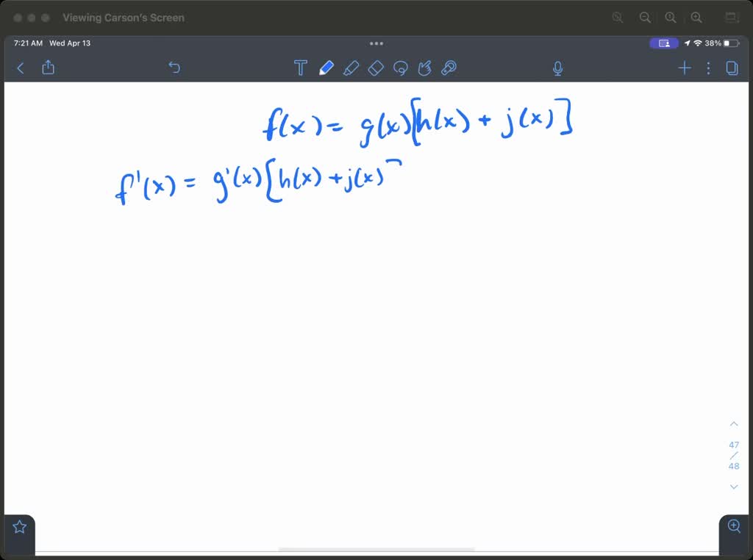Select the laser pointer tool
The width and height of the screenshot is (753, 560).
pos(449,68)
